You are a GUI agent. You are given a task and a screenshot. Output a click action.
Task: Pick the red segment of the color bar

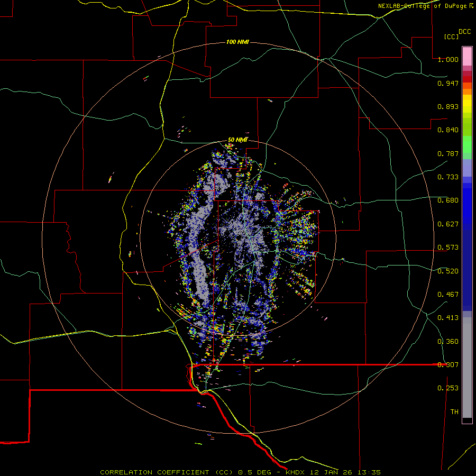coord(467,79)
